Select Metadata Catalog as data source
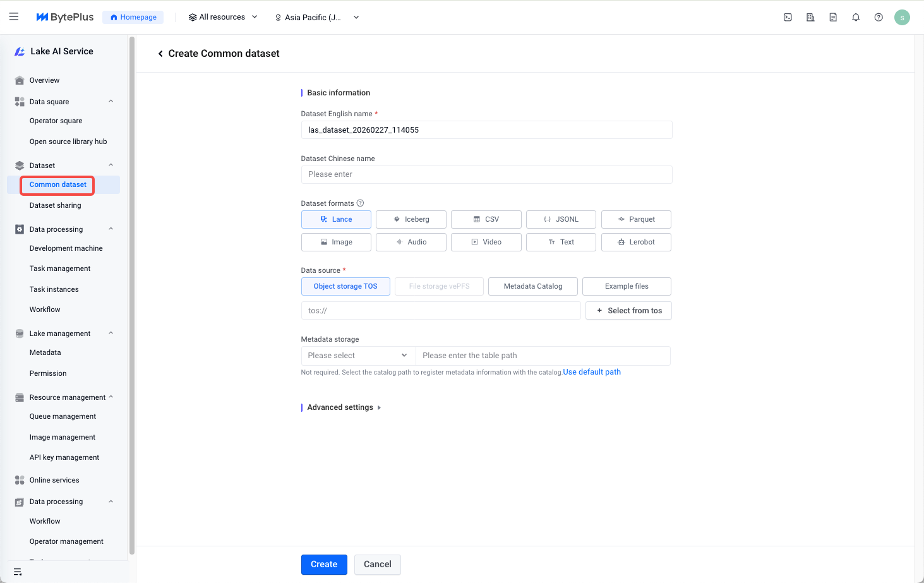This screenshot has height=583, width=924. click(533, 286)
